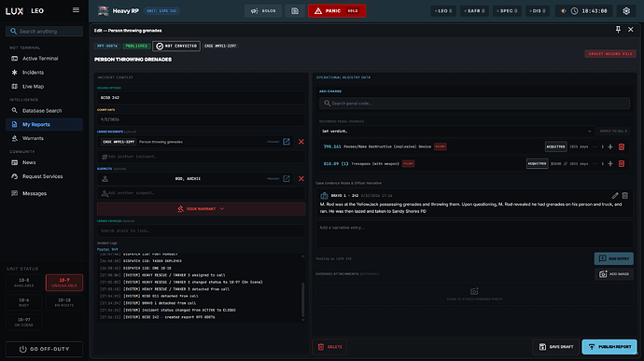Viewport: 644px width, 361px height.
Task: Open suspect ROD, ARCHIE profile link
Action: pos(287,179)
